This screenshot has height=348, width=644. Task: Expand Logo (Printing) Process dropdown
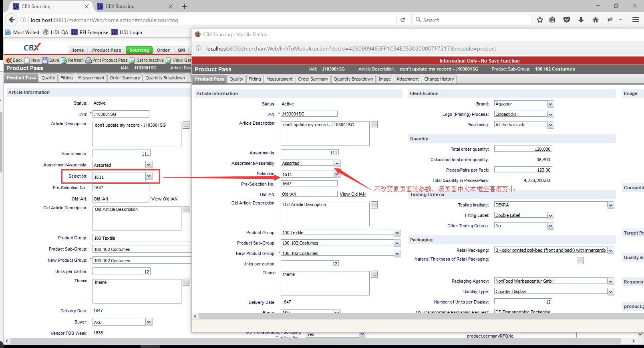pyautogui.click(x=551, y=114)
